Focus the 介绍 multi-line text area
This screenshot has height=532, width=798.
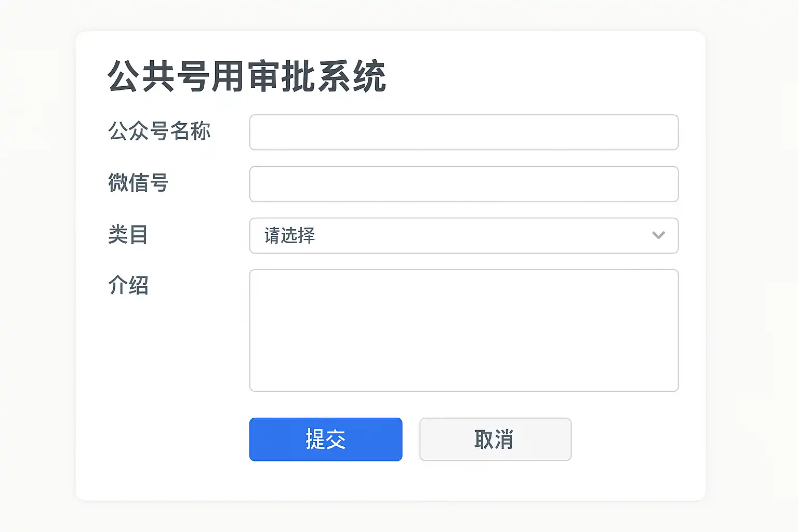coord(463,330)
